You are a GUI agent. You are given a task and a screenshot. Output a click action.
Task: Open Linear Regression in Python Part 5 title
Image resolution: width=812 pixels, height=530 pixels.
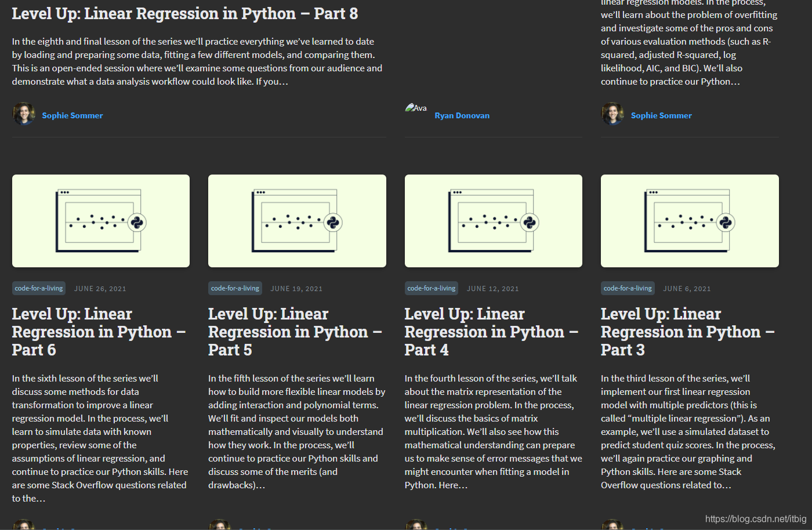coord(295,332)
